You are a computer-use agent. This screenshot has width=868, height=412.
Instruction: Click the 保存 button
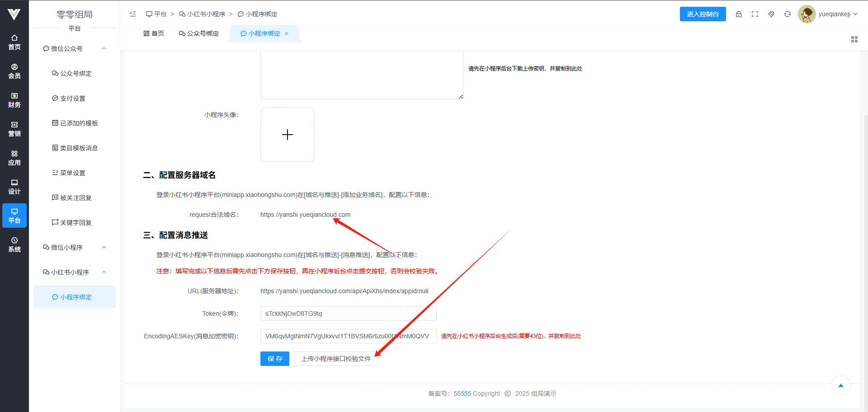[274, 359]
